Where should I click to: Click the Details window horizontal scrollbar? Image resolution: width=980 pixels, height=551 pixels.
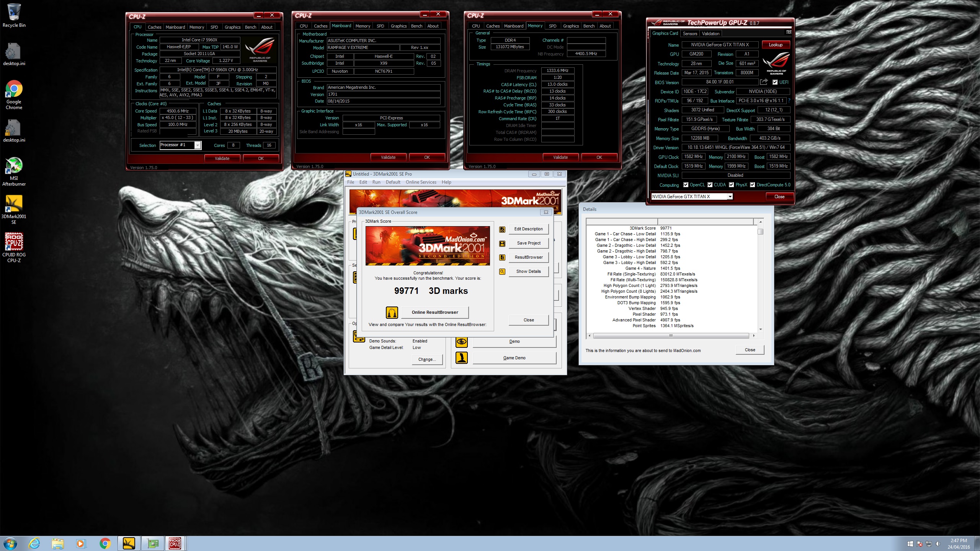pyautogui.click(x=671, y=336)
